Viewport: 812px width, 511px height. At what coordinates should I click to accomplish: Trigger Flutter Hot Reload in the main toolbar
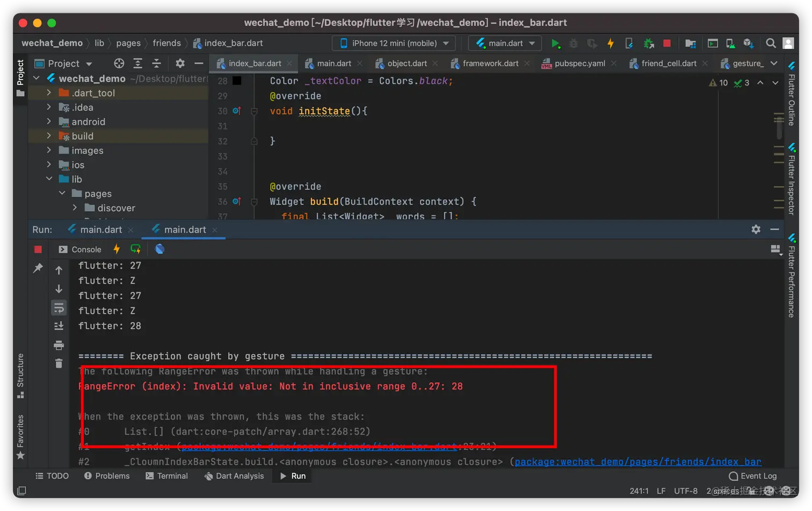coord(611,44)
